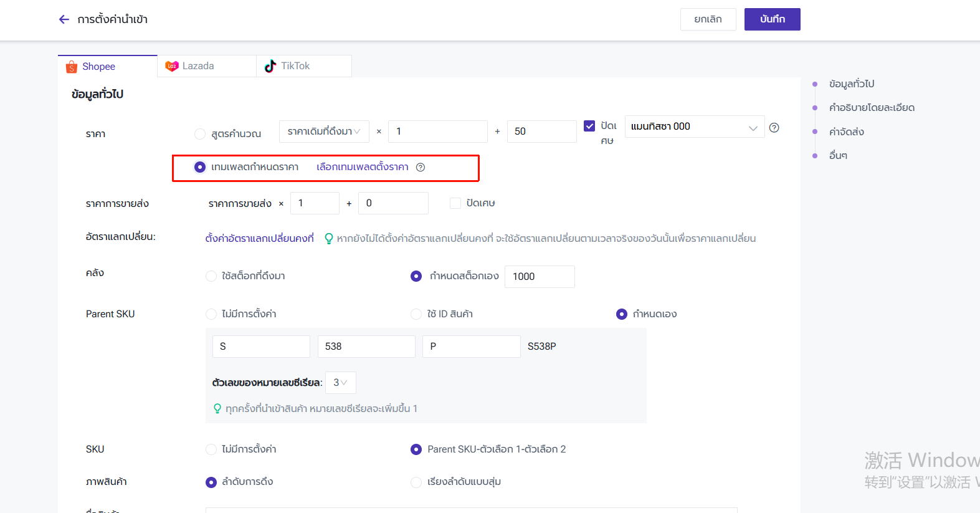Viewport: 980px width, 513px height.
Task: Click the Lazada heart logo icon
Action: point(171,66)
